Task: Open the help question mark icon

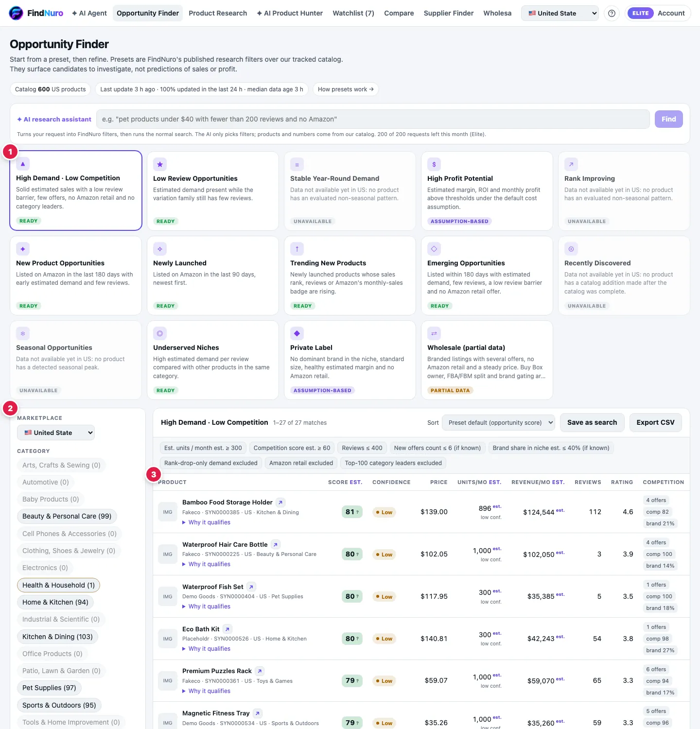Action: point(612,13)
